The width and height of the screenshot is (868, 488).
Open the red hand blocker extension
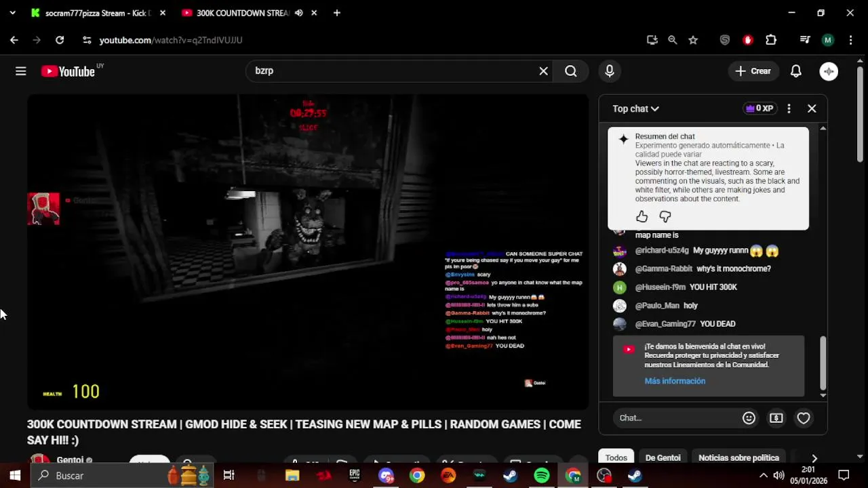click(x=748, y=40)
